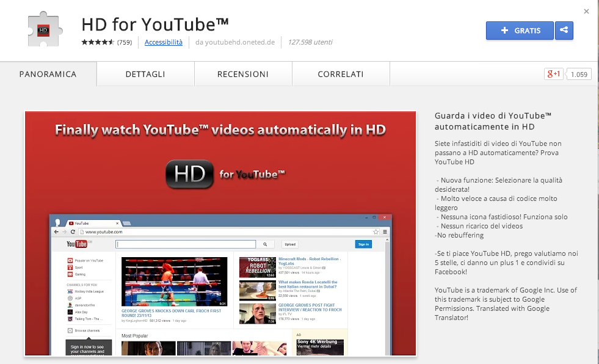Click the Sony 4K Werbung ad

[x=320, y=347]
